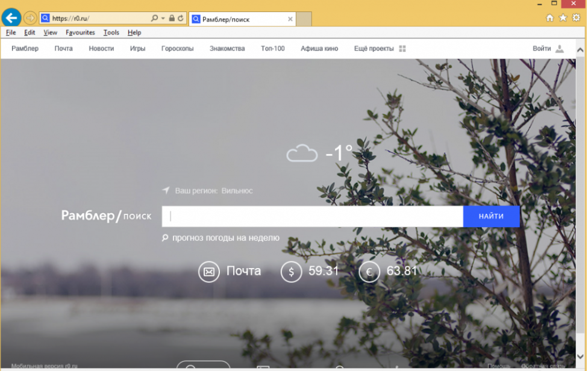This screenshot has width=588, height=371.
Task: Open the Edit menu
Action: tap(30, 33)
